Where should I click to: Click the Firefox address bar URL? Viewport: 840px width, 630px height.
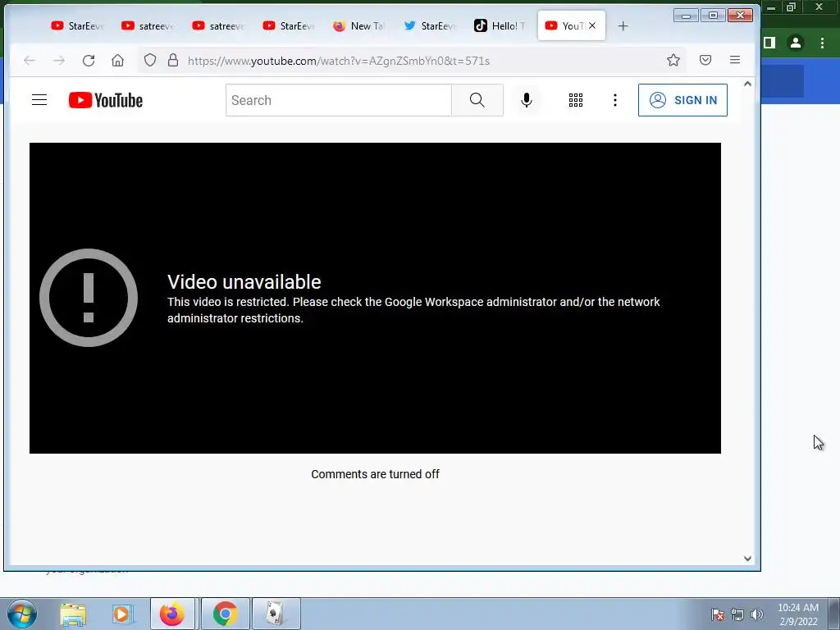click(339, 61)
